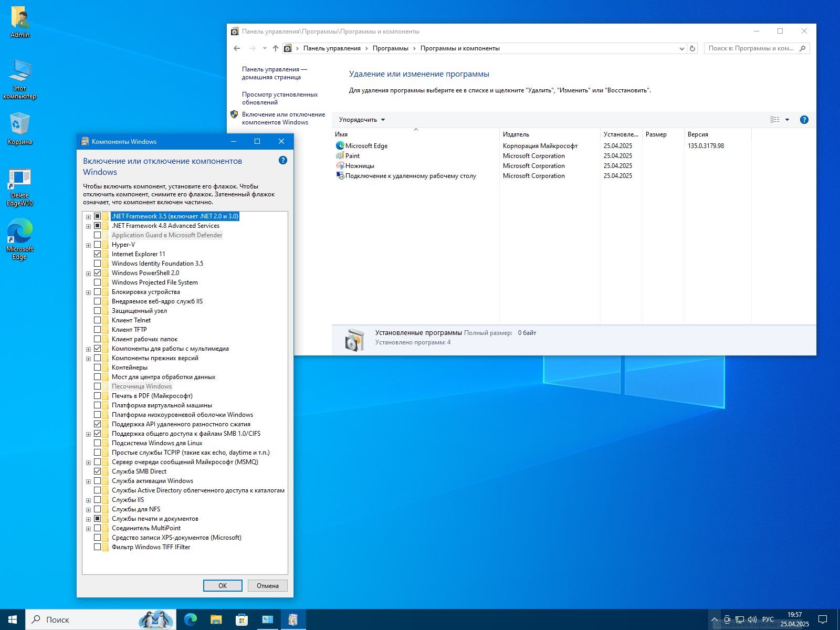Screen dimensions: 840x630
Task: Click the Поиск box on taskbar
Action: click(100, 619)
